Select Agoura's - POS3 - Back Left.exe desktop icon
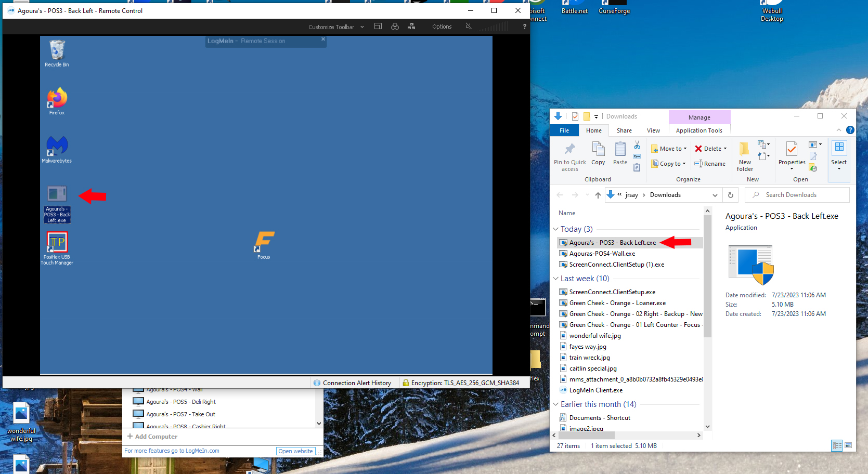This screenshot has height=474, width=868. pos(57,204)
